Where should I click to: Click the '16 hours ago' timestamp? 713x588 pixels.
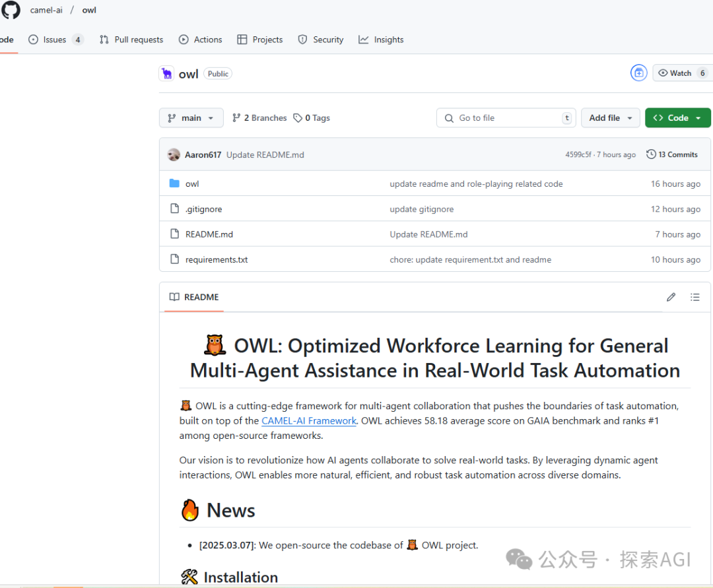coord(675,183)
